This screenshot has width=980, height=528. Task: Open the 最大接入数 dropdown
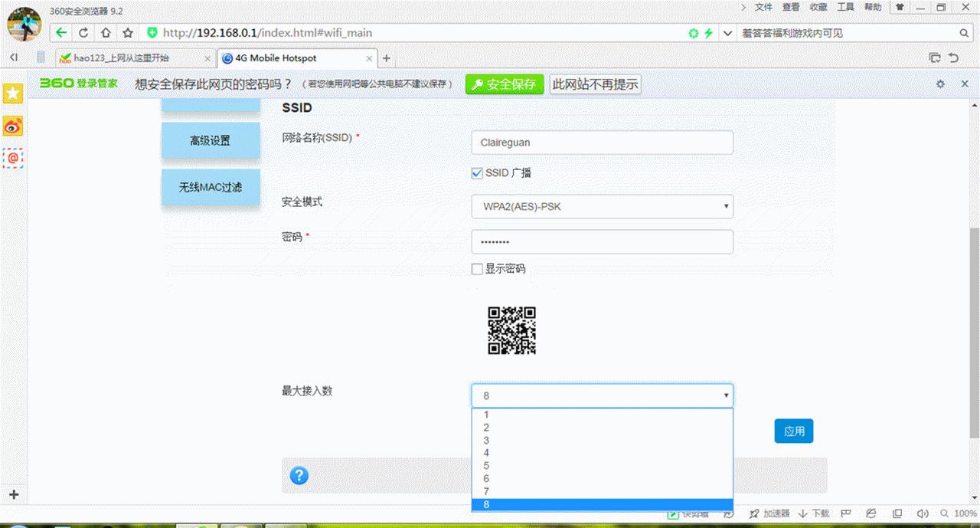tap(602, 395)
